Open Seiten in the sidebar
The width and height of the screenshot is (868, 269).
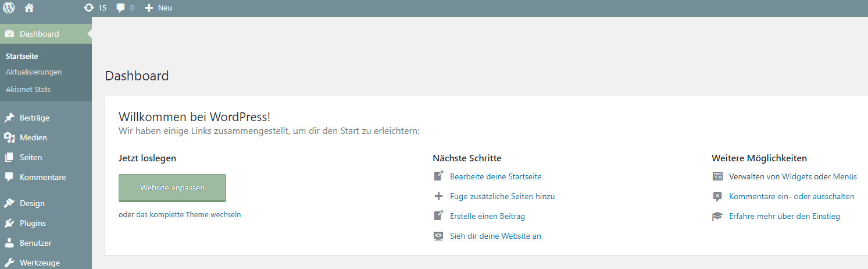pos(31,157)
